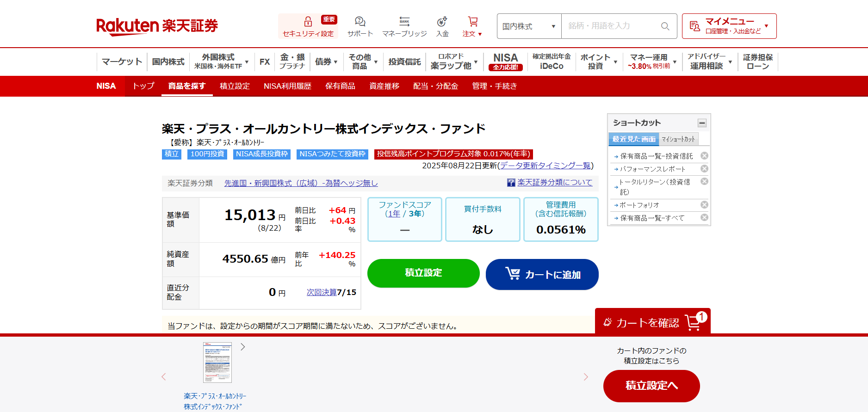Image resolution: width=868 pixels, height=412 pixels.
Task: Focus the 銘柄・用語を入力 search field
Action: [x=611, y=26]
